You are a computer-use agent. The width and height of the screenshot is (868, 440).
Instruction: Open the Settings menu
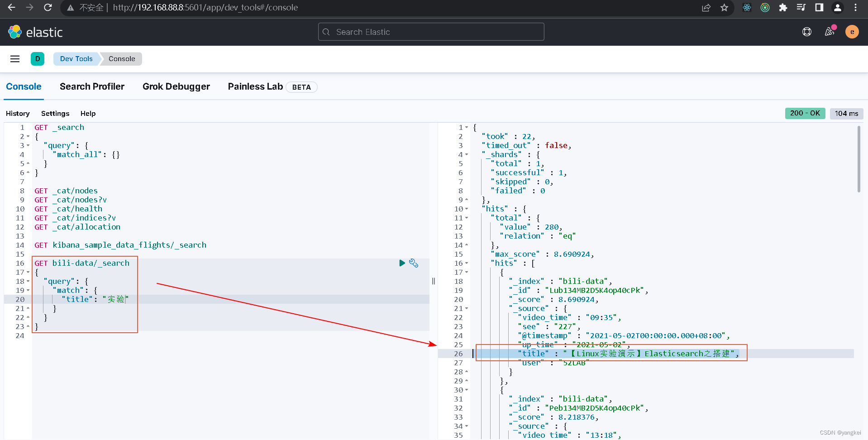(55, 114)
